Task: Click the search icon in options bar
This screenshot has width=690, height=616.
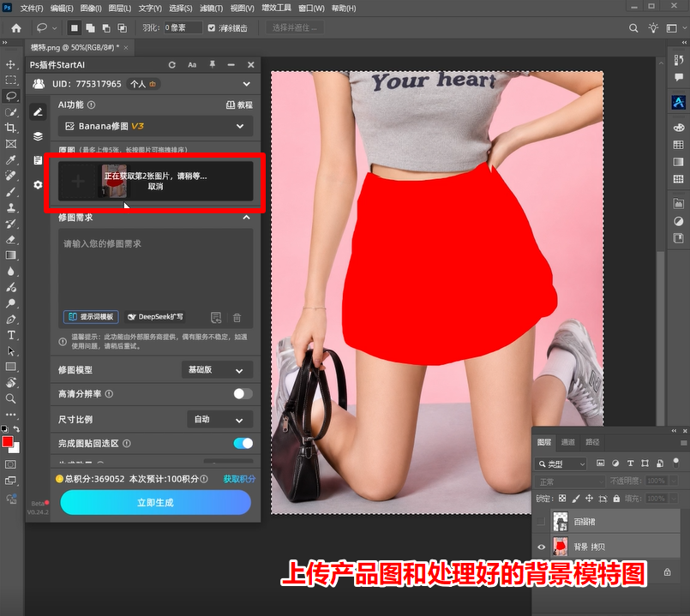Action: [x=633, y=28]
